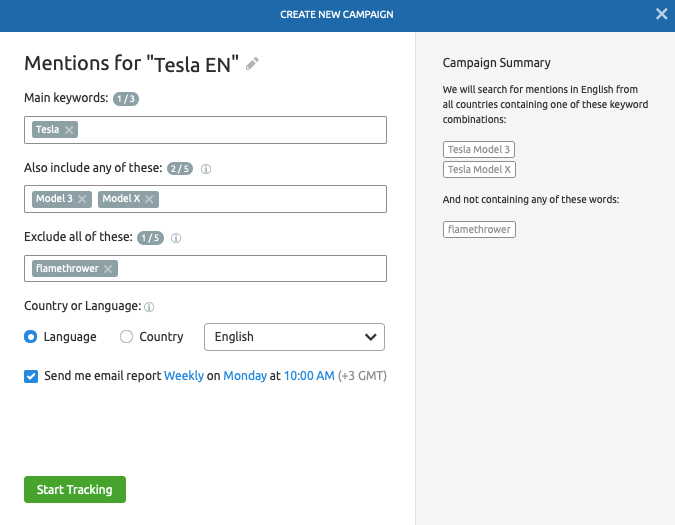This screenshot has height=525, width=675.
Task: Open the English language dropdown
Action: click(294, 337)
